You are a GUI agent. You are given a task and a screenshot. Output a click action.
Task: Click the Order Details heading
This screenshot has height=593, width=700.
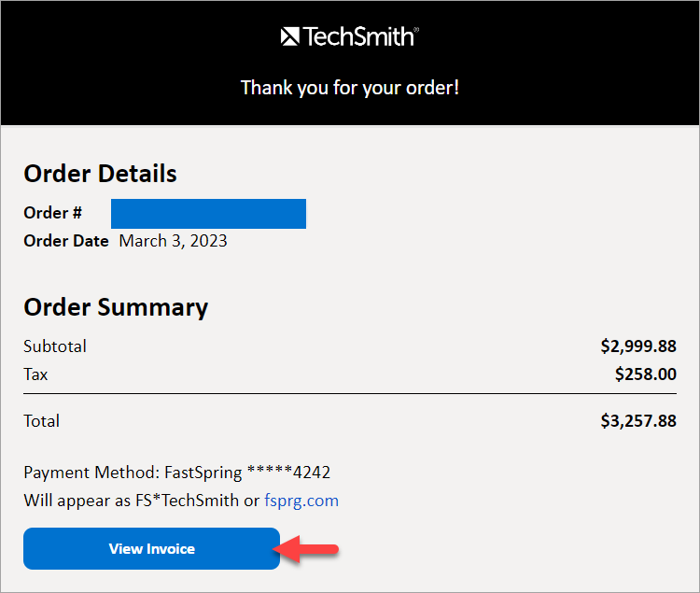tap(100, 173)
